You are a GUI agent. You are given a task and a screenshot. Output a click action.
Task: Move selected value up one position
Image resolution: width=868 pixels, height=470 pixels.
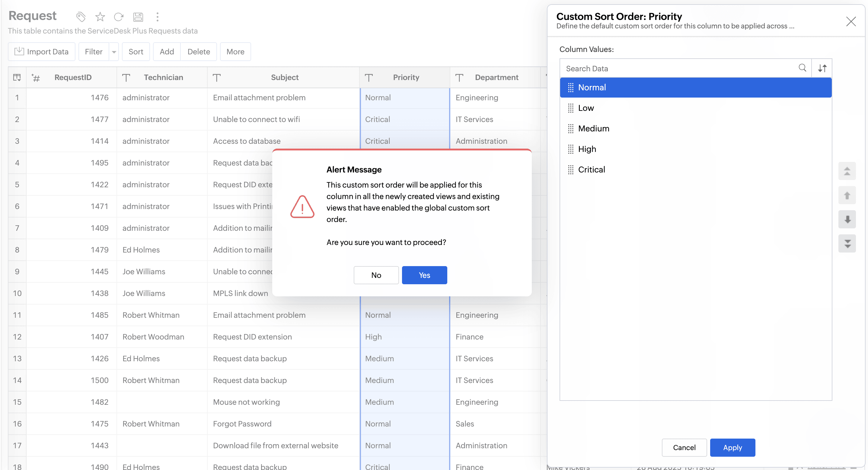point(847,195)
